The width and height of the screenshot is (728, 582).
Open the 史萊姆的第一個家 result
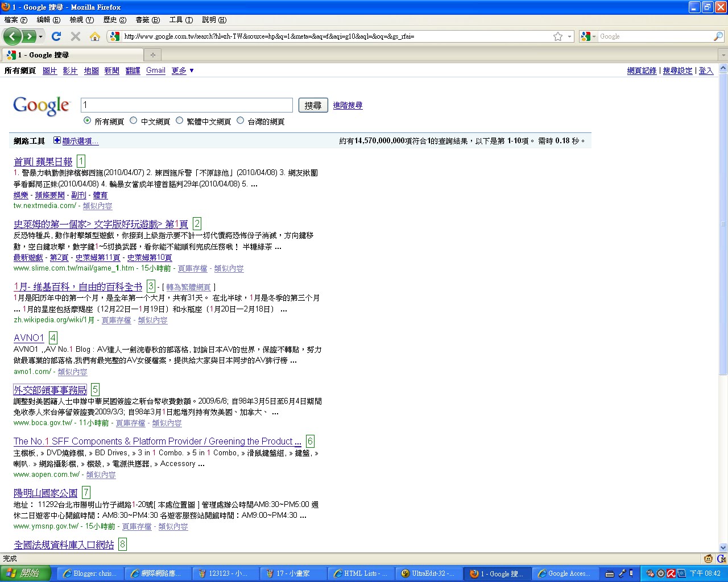101,224
